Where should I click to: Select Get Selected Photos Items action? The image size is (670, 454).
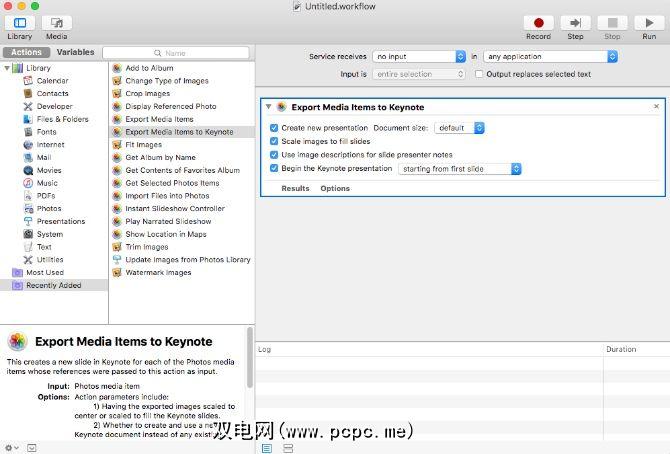[x=182, y=183]
